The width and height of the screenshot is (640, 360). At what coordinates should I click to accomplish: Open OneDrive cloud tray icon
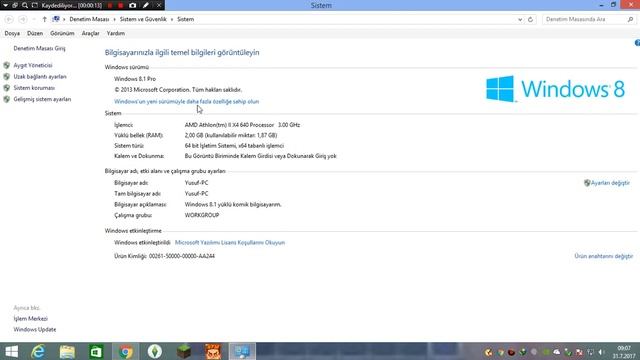click(556, 352)
